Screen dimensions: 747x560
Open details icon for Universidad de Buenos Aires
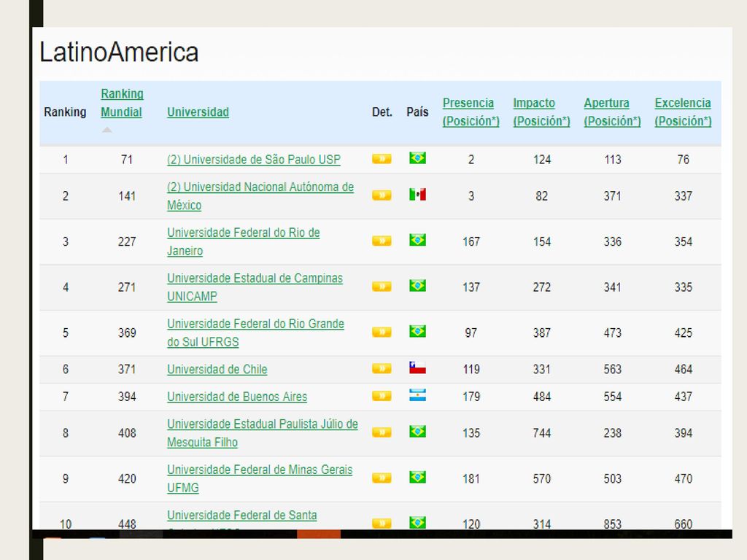[x=382, y=396]
